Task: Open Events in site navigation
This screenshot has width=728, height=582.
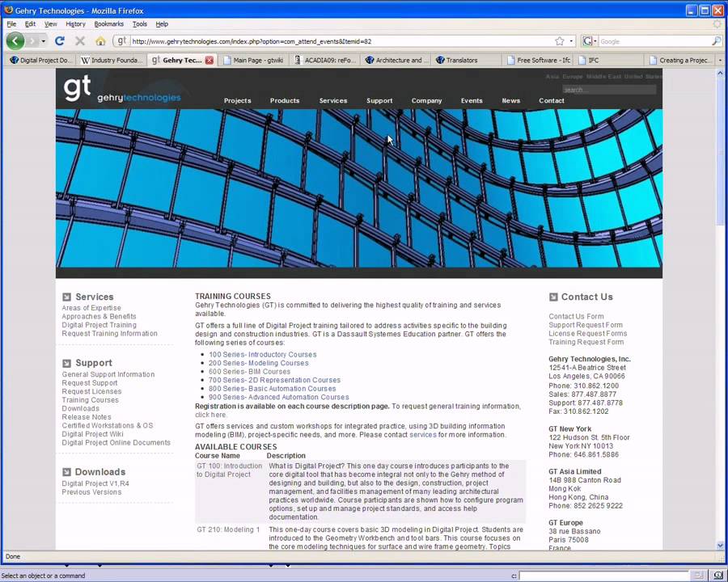Action: click(x=472, y=101)
